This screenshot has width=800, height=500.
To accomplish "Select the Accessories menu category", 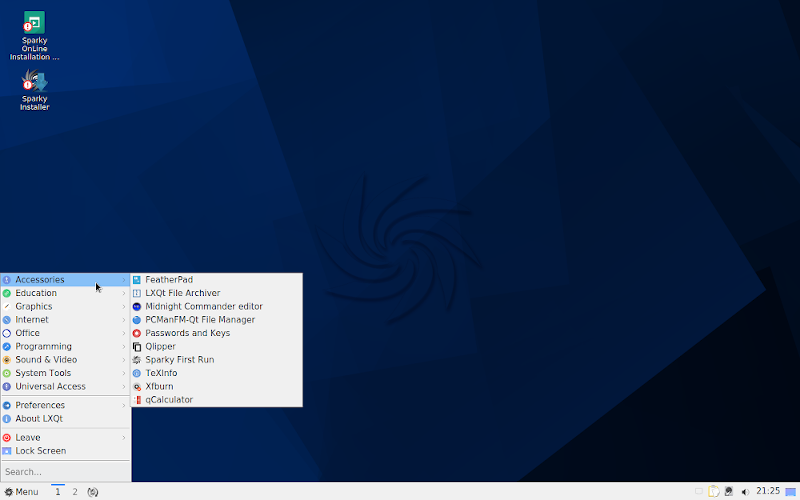I will tap(65, 280).
